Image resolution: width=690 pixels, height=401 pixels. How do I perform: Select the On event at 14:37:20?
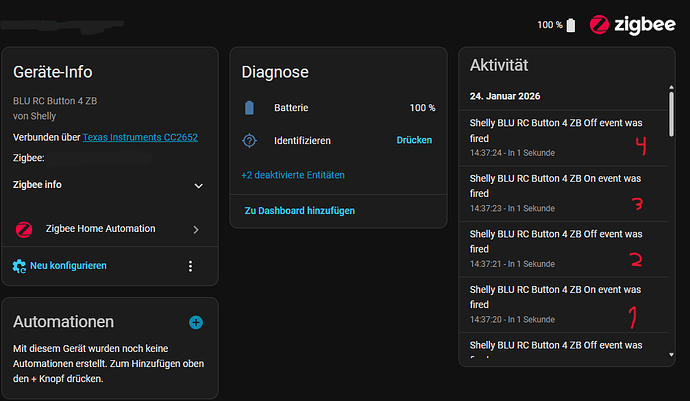point(555,302)
